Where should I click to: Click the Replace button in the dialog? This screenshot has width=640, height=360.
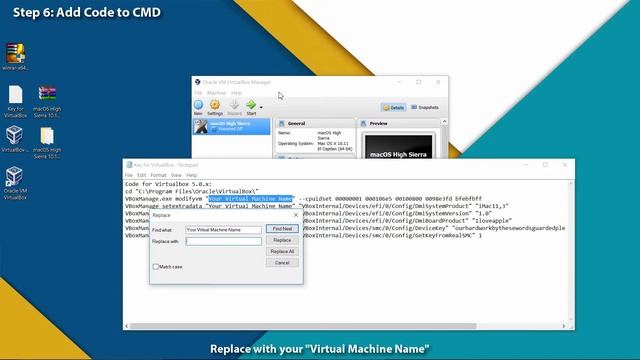(282, 240)
